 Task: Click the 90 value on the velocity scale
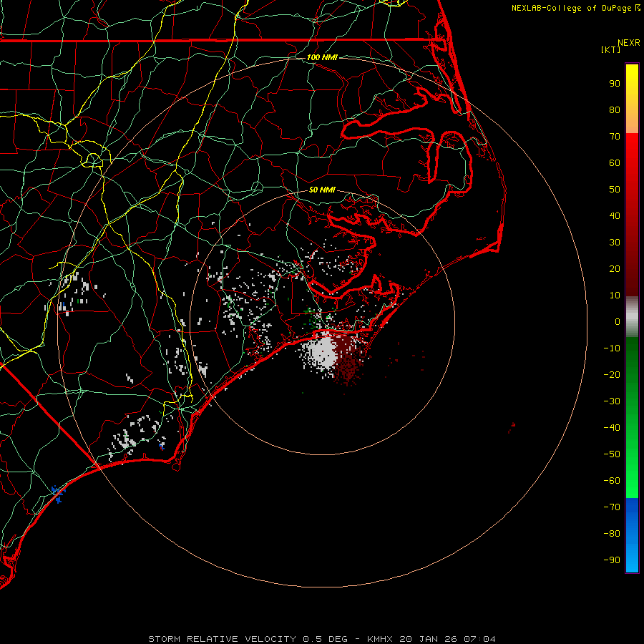pyautogui.click(x=615, y=84)
